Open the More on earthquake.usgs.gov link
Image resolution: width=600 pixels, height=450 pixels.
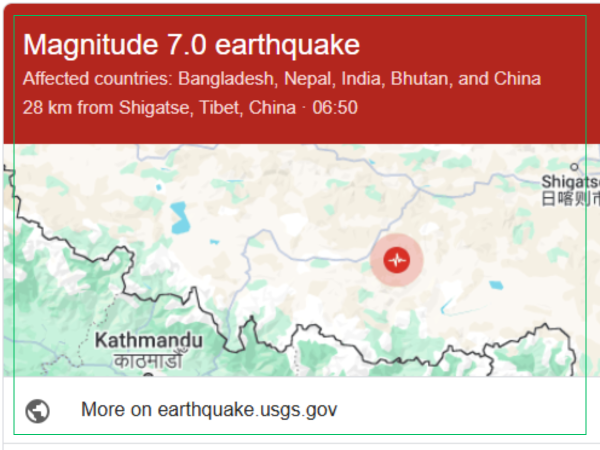pos(209,410)
